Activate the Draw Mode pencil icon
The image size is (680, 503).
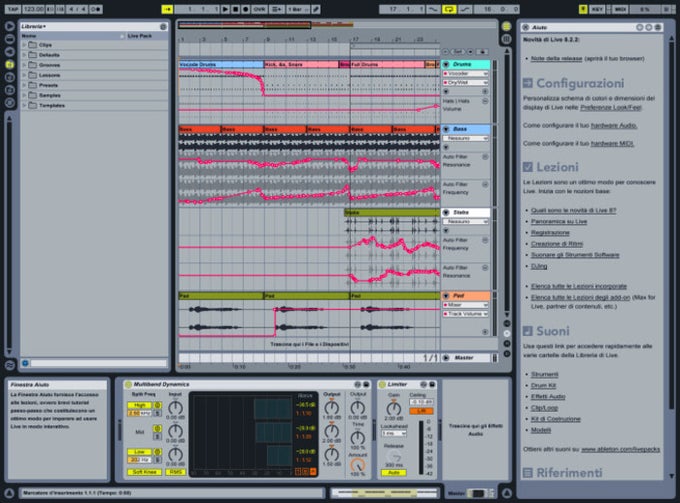click(x=316, y=9)
